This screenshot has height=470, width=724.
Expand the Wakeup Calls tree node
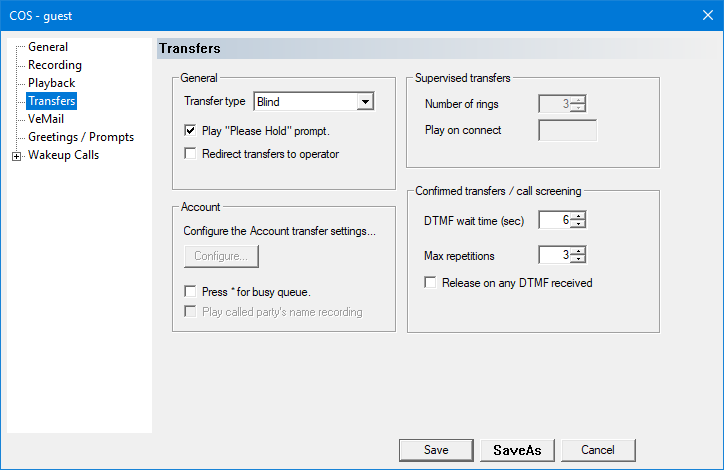pos(16,156)
